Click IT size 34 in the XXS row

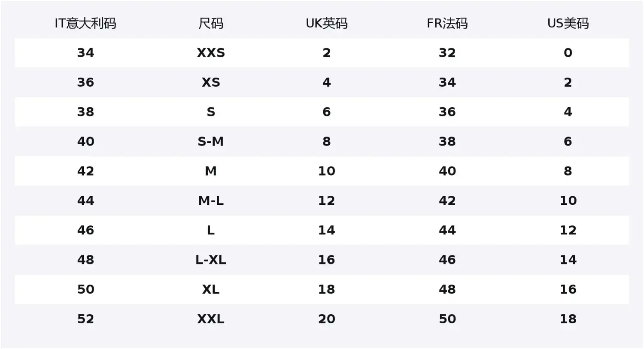coord(85,53)
